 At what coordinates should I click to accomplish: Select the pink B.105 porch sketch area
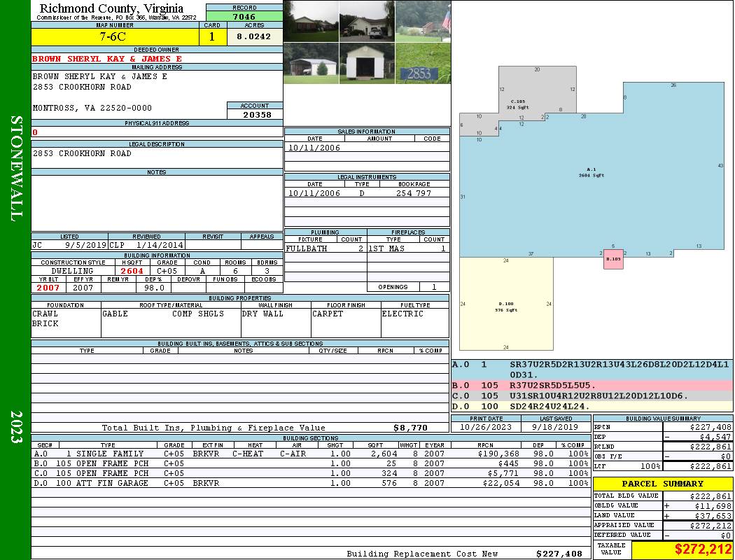(x=613, y=260)
